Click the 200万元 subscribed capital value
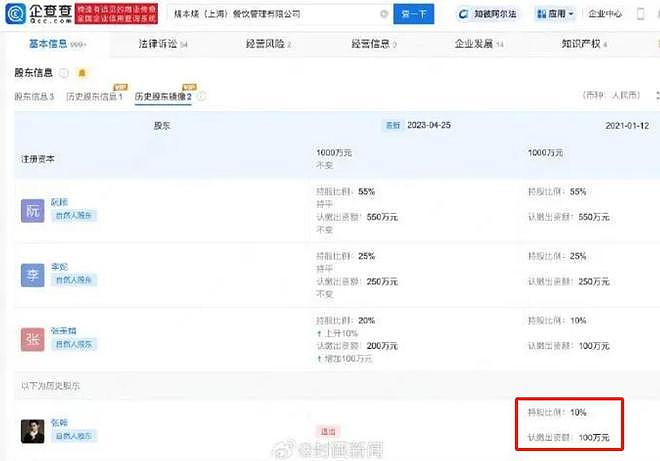The height and width of the screenshot is (461, 660). point(382,346)
